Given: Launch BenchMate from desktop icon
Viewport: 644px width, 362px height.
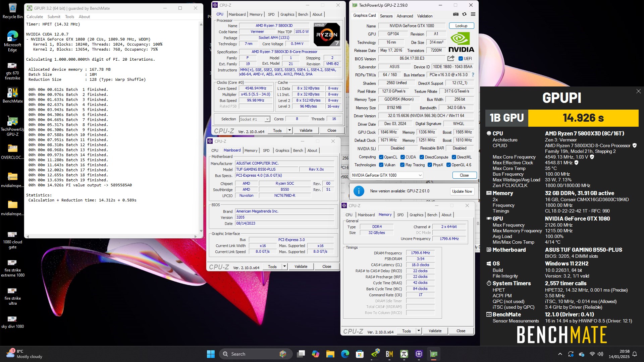Looking at the screenshot, I should (12, 96).
